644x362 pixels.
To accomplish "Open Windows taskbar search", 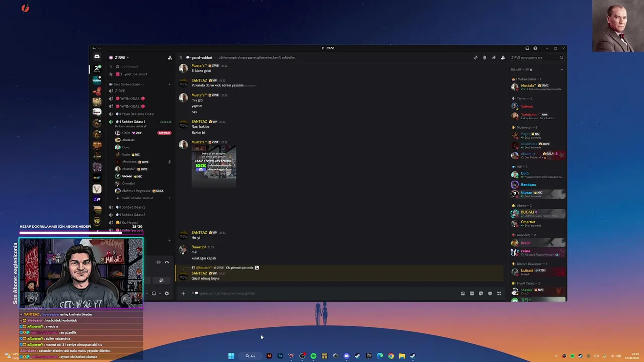I will pyautogui.click(x=250, y=356).
